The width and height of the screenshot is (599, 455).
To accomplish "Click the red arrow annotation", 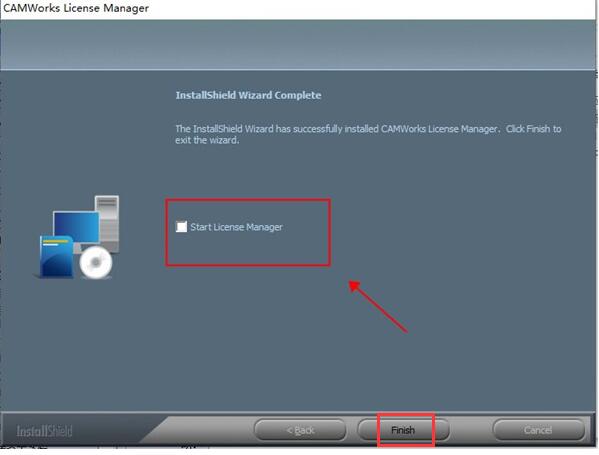I will click(x=378, y=306).
